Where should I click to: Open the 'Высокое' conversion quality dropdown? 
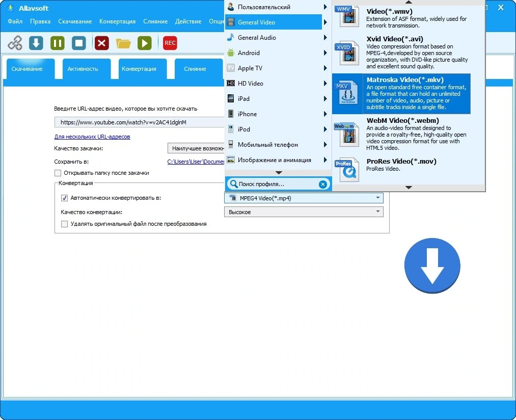click(304, 212)
